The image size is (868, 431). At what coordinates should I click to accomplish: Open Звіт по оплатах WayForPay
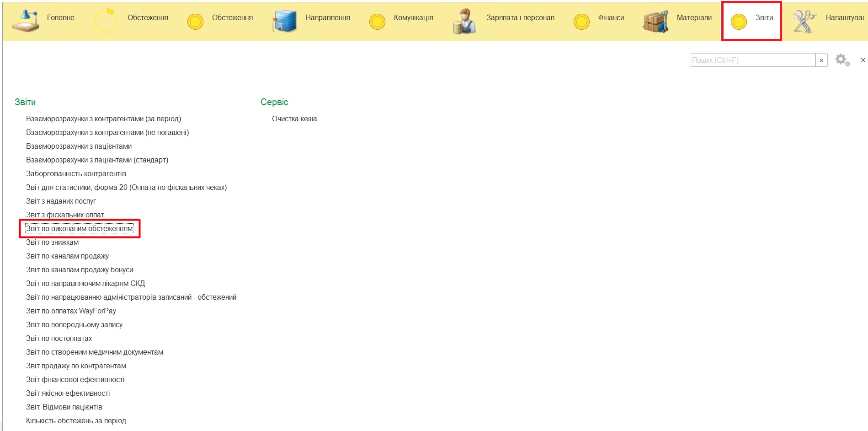click(71, 311)
